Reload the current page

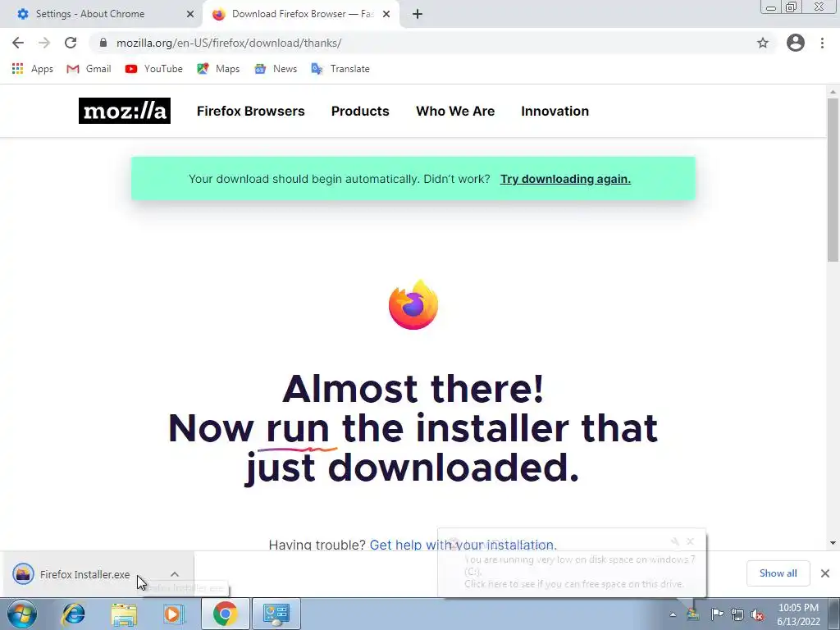point(71,43)
